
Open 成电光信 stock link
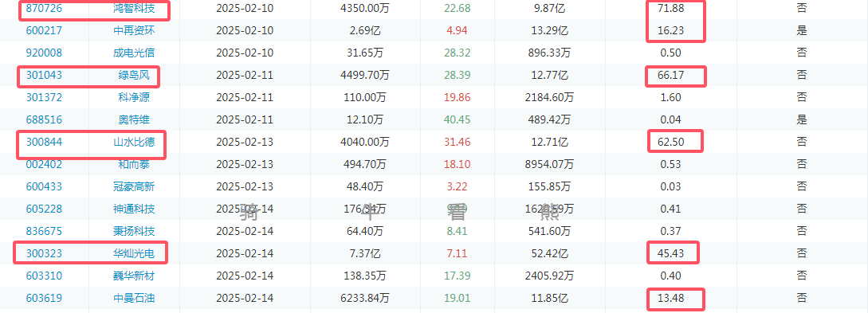click(134, 53)
